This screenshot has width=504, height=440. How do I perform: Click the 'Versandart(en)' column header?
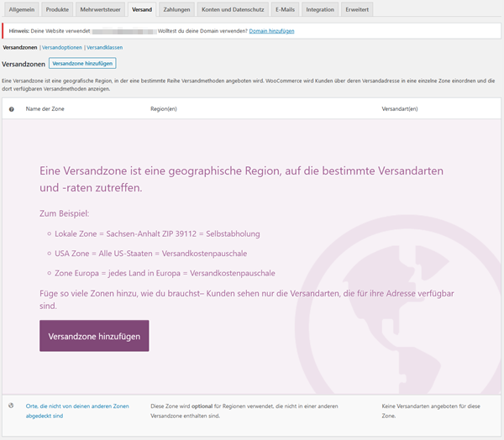(x=400, y=109)
